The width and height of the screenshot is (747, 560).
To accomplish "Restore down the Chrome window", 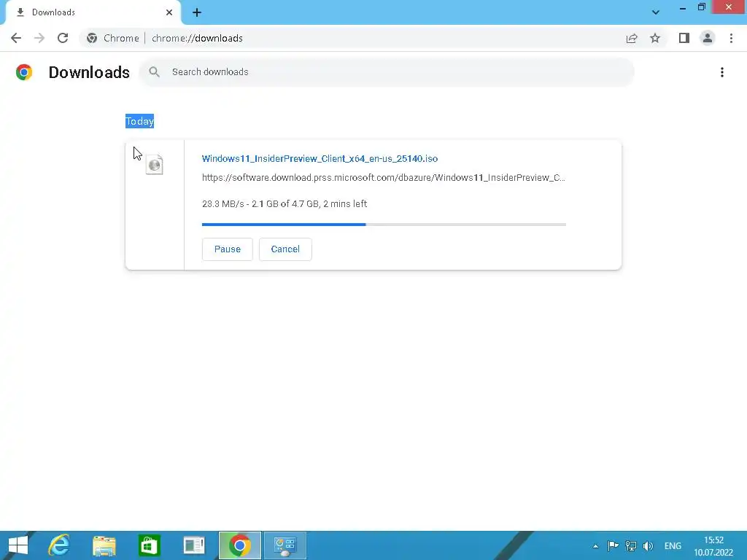I will tap(701, 7).
